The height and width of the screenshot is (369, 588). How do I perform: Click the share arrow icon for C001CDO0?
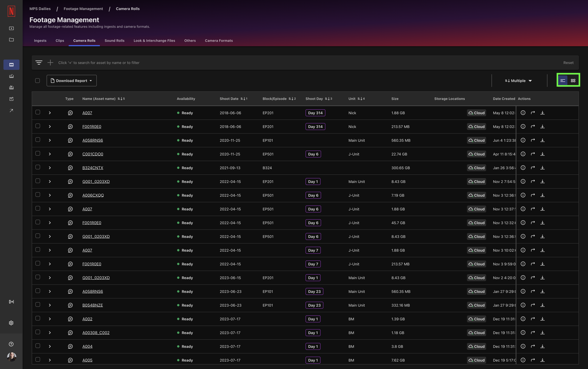(x=533, y=154)
